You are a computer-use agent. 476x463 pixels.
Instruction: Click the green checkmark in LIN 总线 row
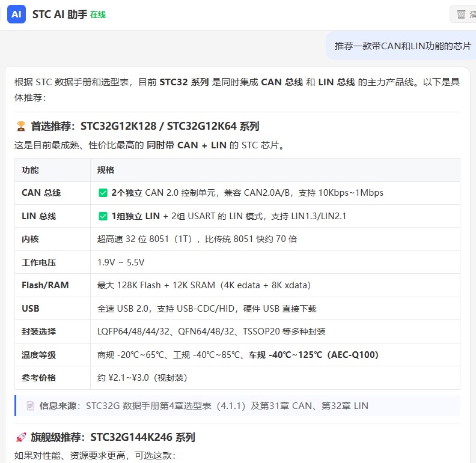click(x=103, y=216)
